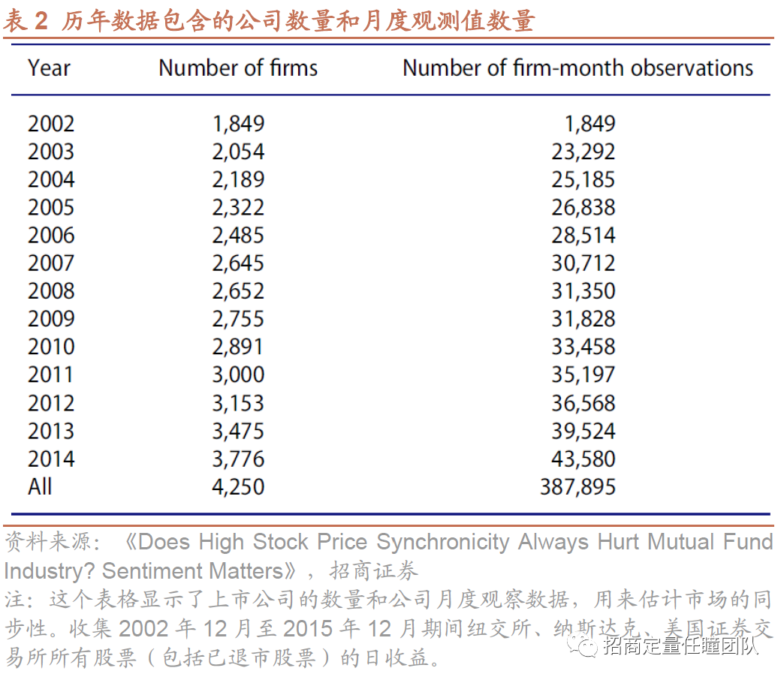Select year cell 2005
This screenshot has width=784, height=680.
click(51, 207)
